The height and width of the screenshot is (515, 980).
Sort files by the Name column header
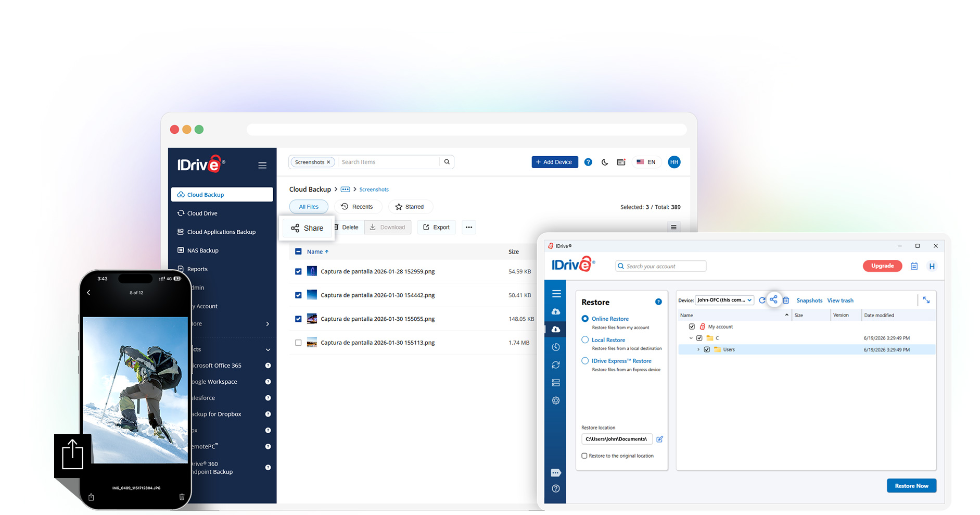317,252
